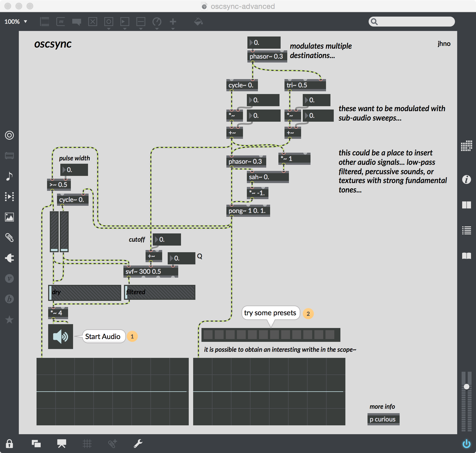Viewport: 476px width, 453px height.
Task: Toggle patcher lock icon at bottom left
Action: coord(9,444)
